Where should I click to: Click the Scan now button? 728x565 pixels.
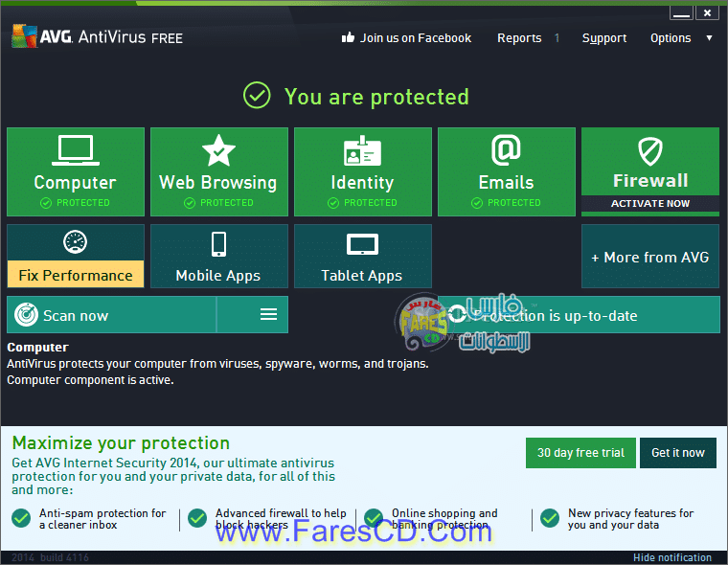[111, 315]
